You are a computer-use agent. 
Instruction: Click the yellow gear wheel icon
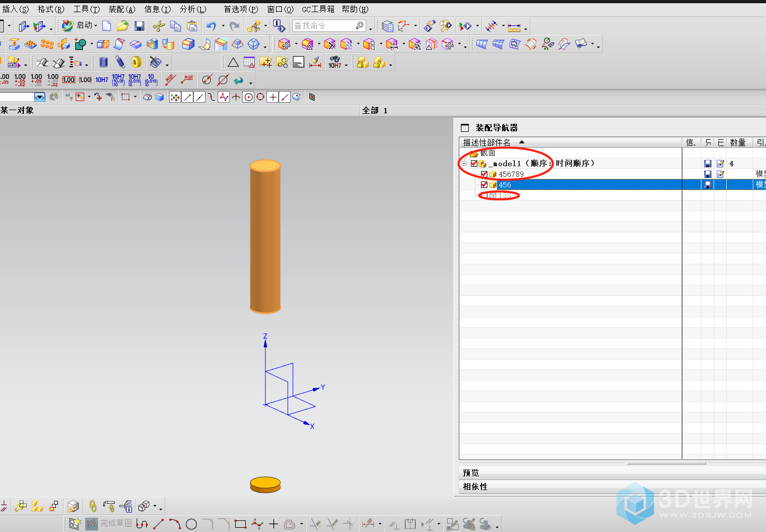click(136, 62)
